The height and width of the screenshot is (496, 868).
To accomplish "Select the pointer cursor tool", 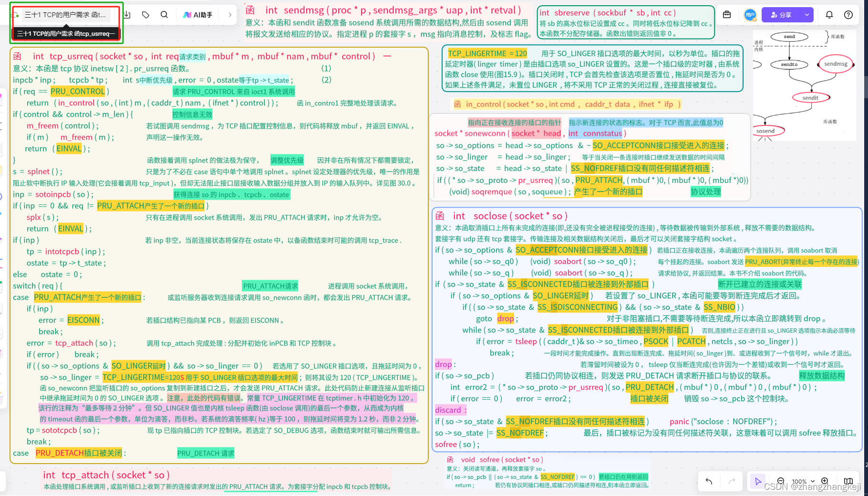I will 758,481.
